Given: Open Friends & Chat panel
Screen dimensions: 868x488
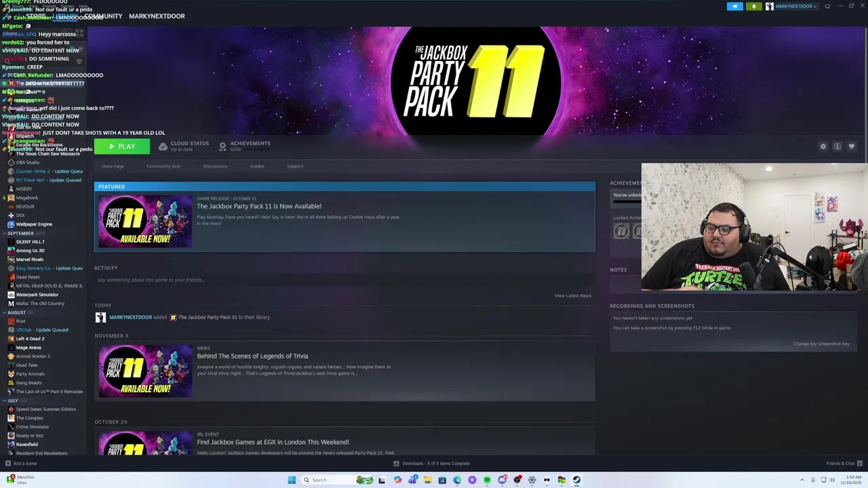Looking at the screenshot, I should tap(844, 464).
